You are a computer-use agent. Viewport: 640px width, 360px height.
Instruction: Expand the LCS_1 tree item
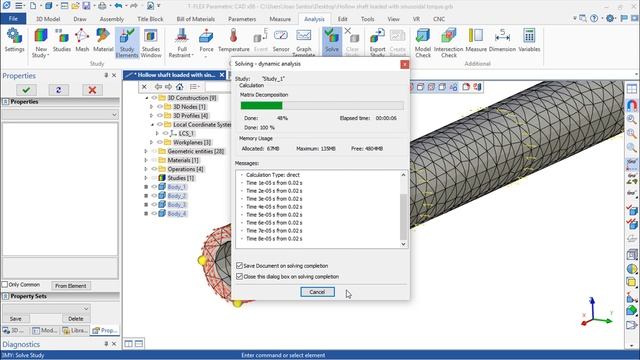coord(157,133)
